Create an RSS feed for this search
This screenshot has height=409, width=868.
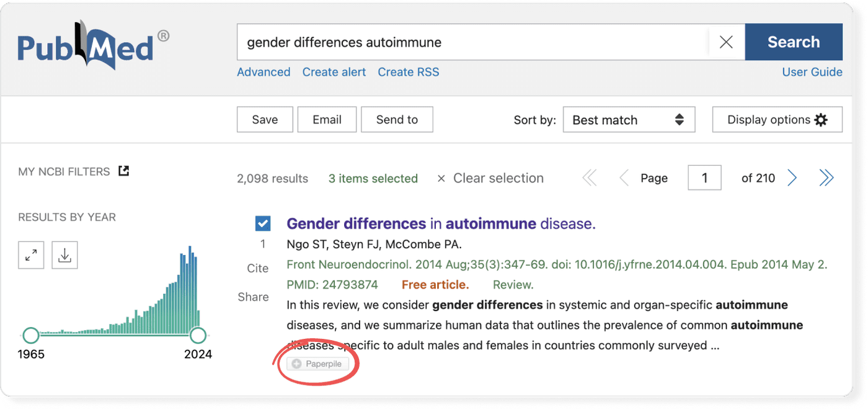[408, 72]
